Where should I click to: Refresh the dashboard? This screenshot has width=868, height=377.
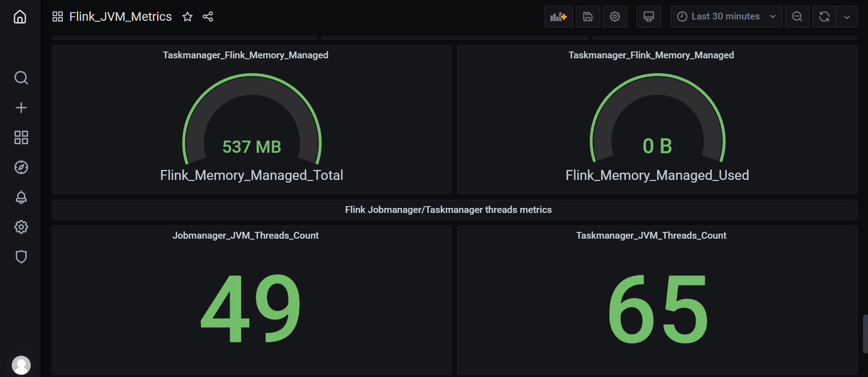[x=824, y=17]
